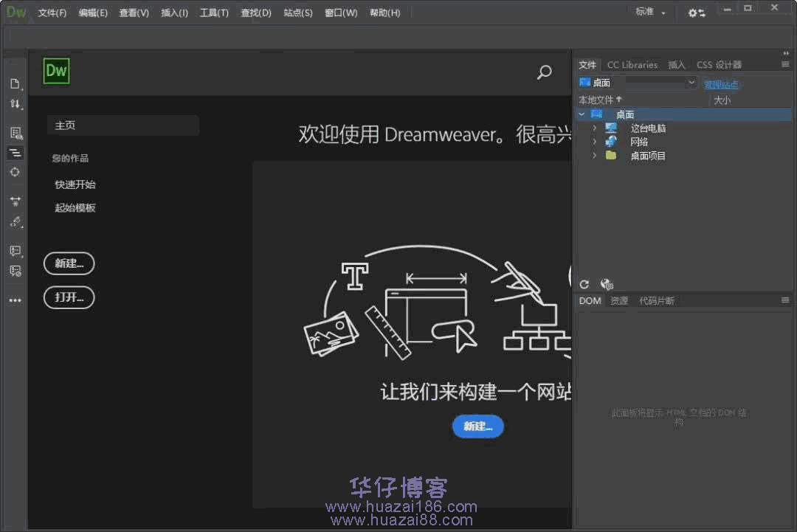Select the 网络 tree item
Image resolution: width=797 pixels, height=532 pixels.
coord(639,142)
